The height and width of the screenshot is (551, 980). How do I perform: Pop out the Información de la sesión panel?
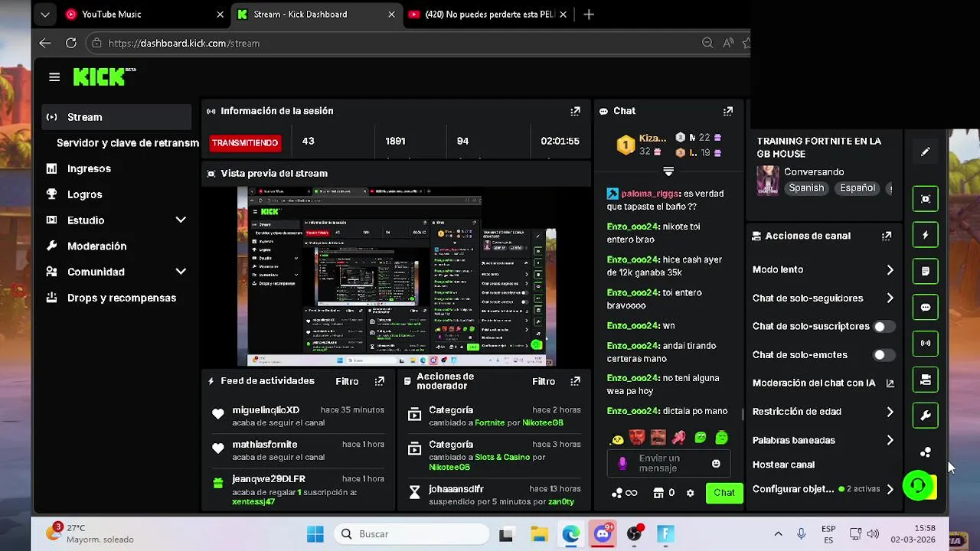tap(575, 111)
